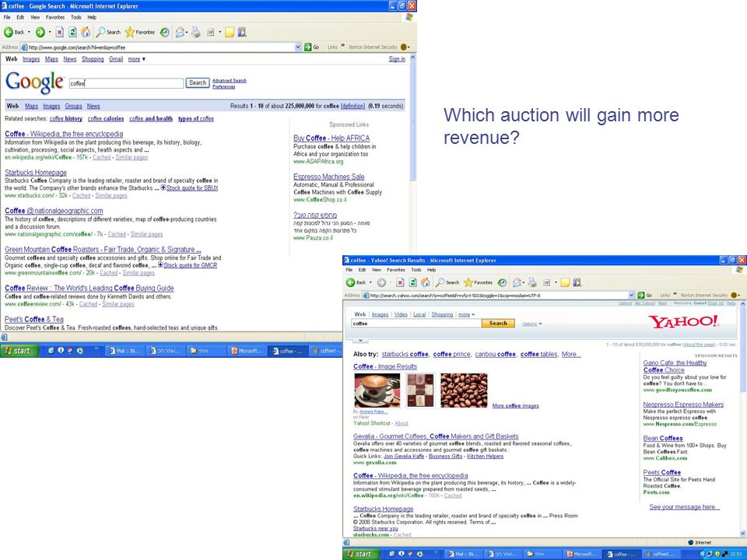Click Advanced Search link on Google
The width and height of the screenshot is (747, 560).
229,80
